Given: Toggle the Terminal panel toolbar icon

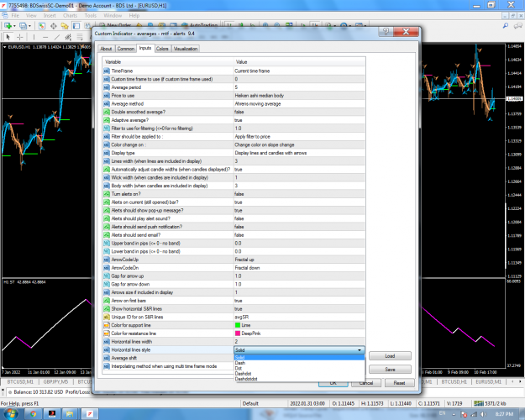Looking at the screenshot, I should pos(76,26).
